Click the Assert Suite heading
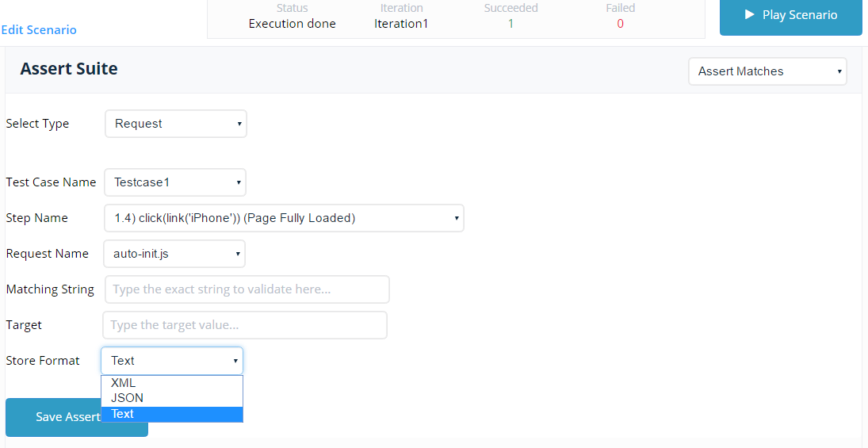 [69, 69]
